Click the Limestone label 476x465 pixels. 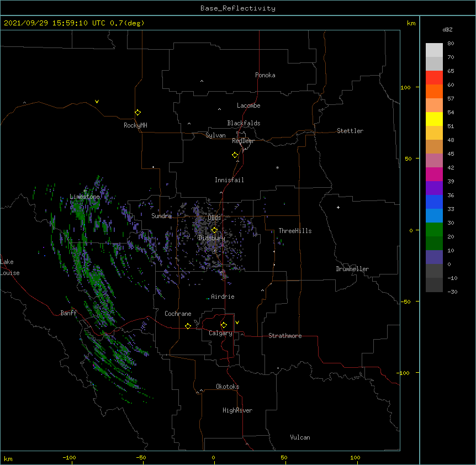tap(84, 197)
